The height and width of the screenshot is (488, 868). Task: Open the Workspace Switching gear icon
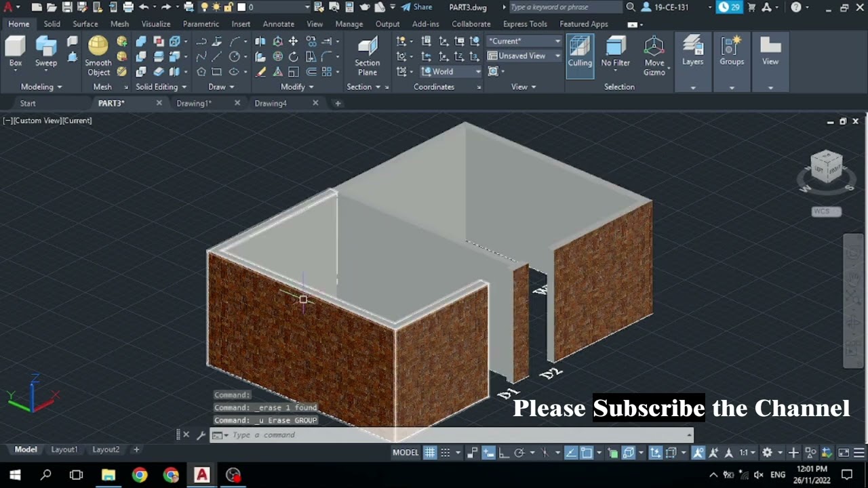pyautogui.click(x=767, y=453)
